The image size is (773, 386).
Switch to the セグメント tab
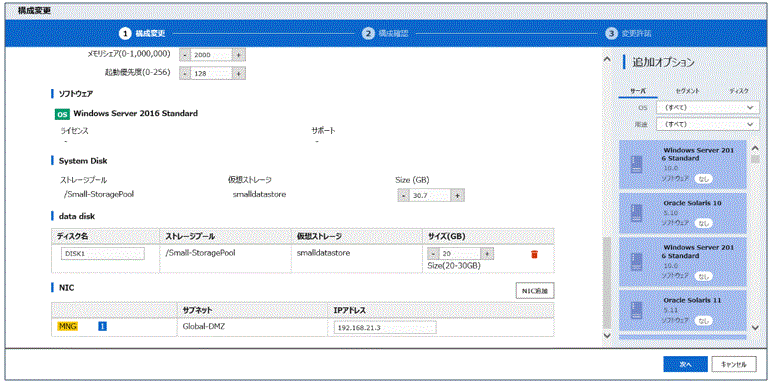coord(687,91)
